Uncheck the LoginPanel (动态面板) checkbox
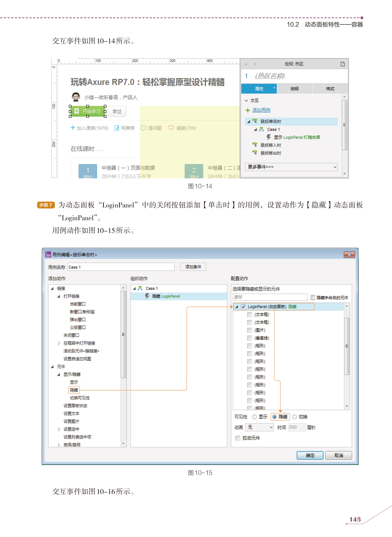 click(243, 307)
